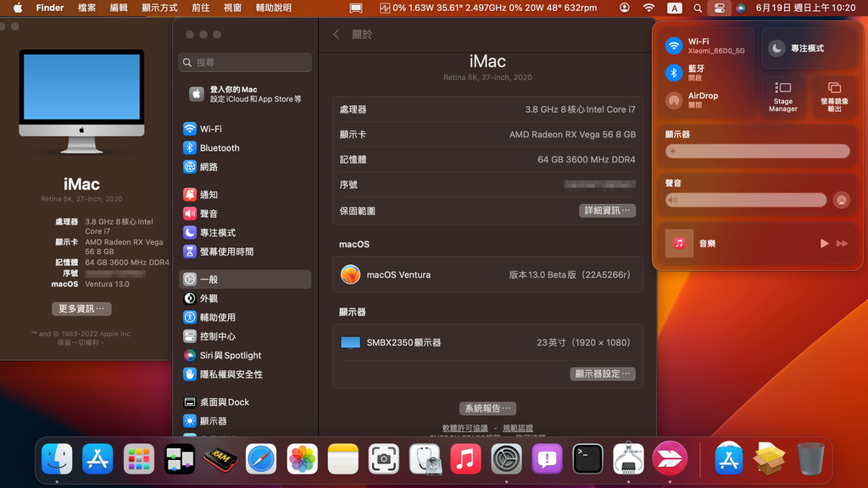
Task: Open the Trash in the Dock
Action: [810, 458]
